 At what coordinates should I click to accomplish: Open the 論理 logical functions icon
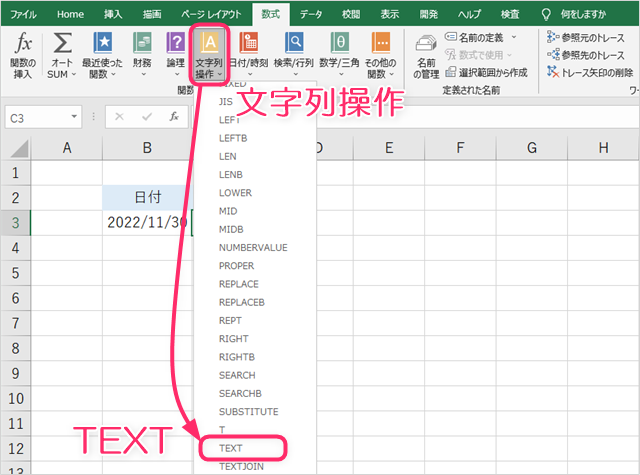[x=176, y=43]
